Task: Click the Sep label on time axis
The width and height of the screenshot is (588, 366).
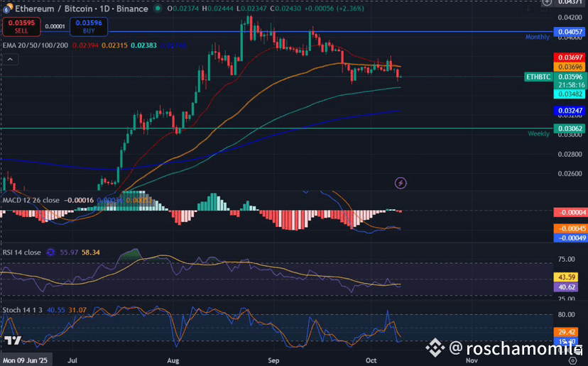Action: [x=273, y=360]
